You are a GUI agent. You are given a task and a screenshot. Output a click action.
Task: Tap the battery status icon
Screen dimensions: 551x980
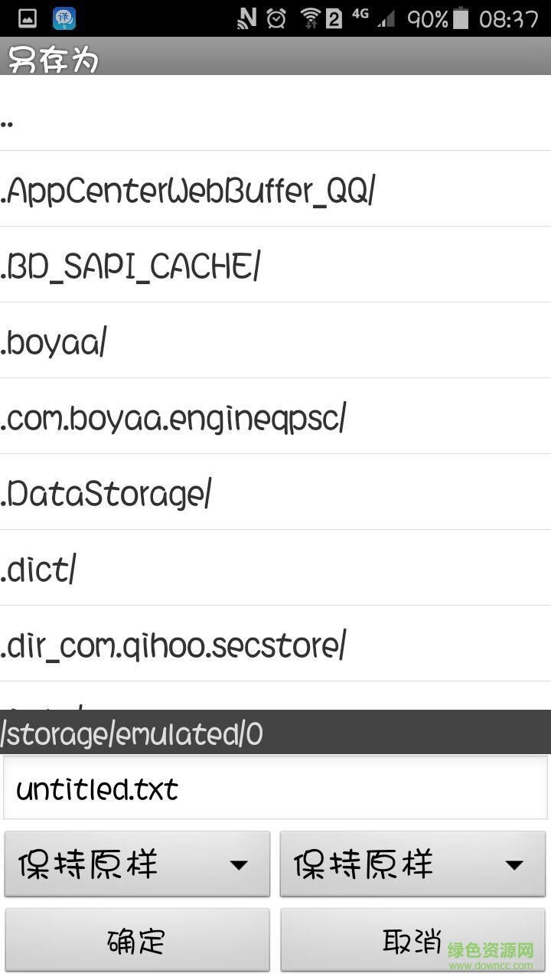[x=460, y=18]
